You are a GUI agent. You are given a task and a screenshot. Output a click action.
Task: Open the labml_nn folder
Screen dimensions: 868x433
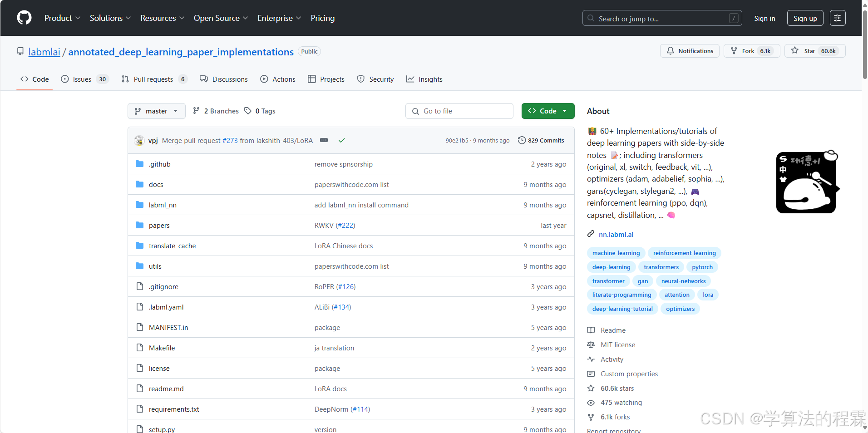(x=163, y=205)
